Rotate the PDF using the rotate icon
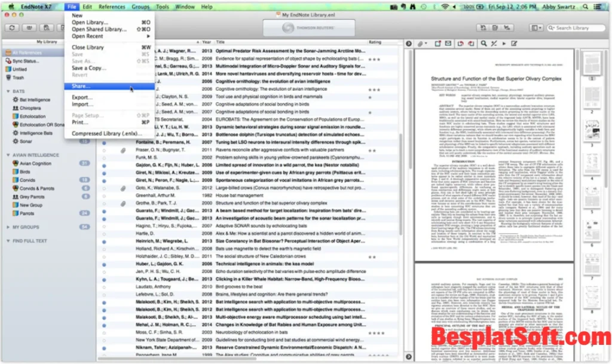This screenshot has height=364, width=612. click(x=461, y=42)
